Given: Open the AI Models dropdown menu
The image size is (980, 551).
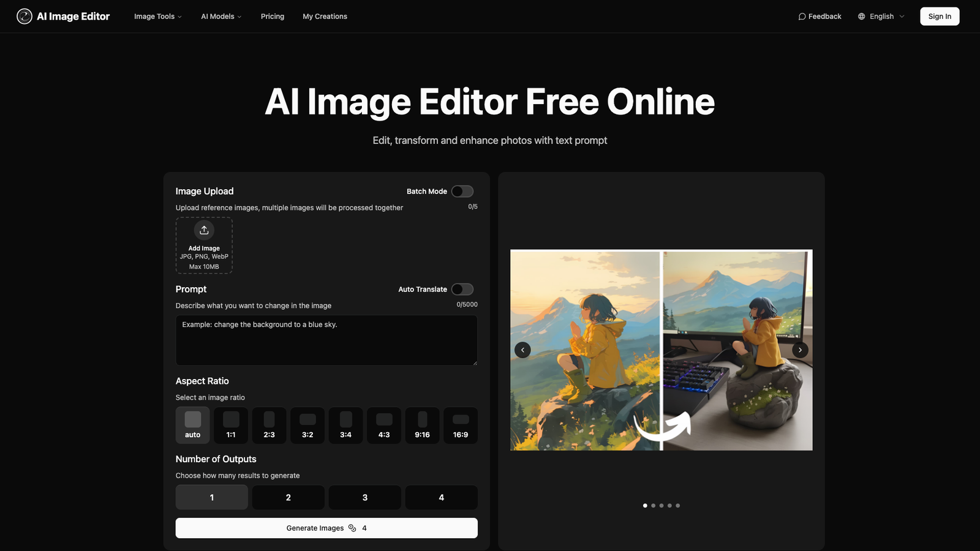Looking at the screenshot, I should (x=221, y=17).
